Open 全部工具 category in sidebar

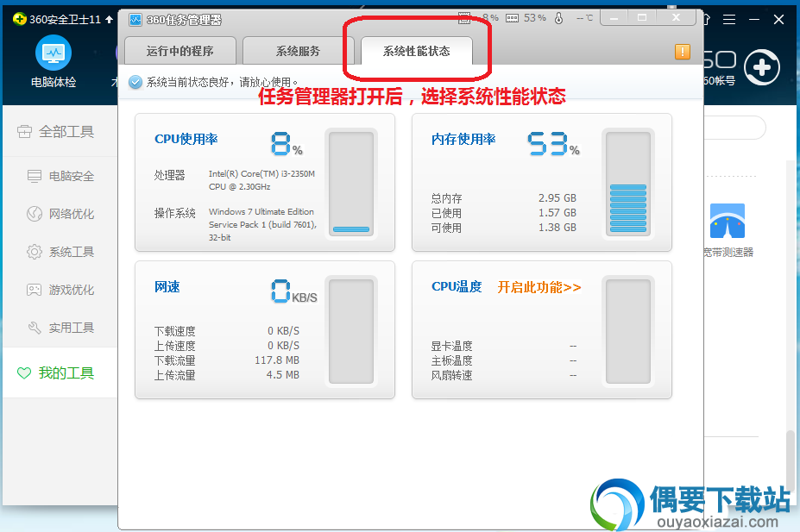[x=60, y=131]
